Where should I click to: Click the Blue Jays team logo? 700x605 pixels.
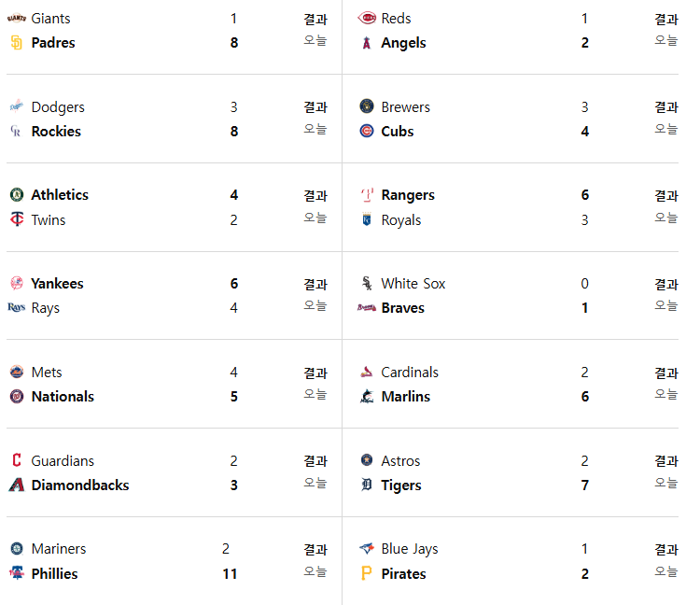[367, 548]
